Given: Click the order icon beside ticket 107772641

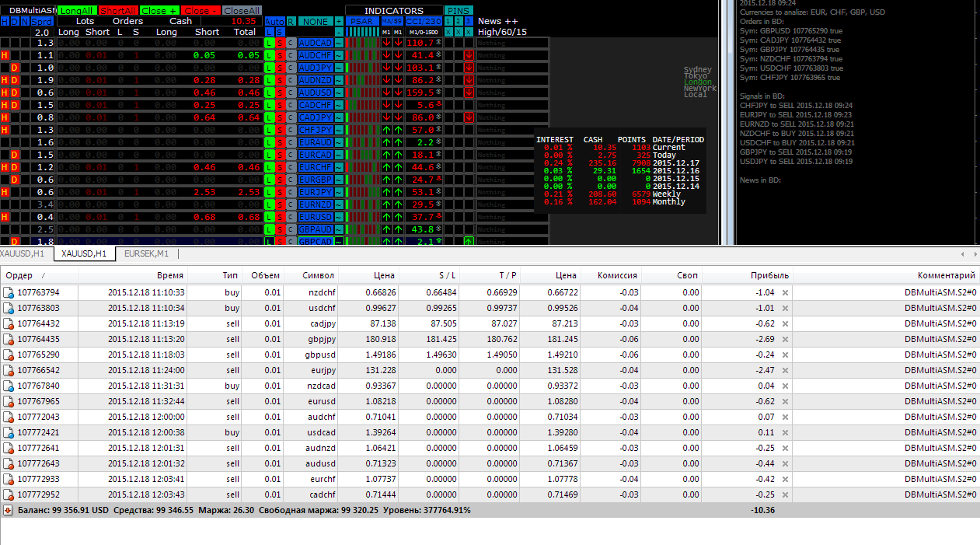Looking at the screenshot, I should pyautogui.click(x=9, y=448).
